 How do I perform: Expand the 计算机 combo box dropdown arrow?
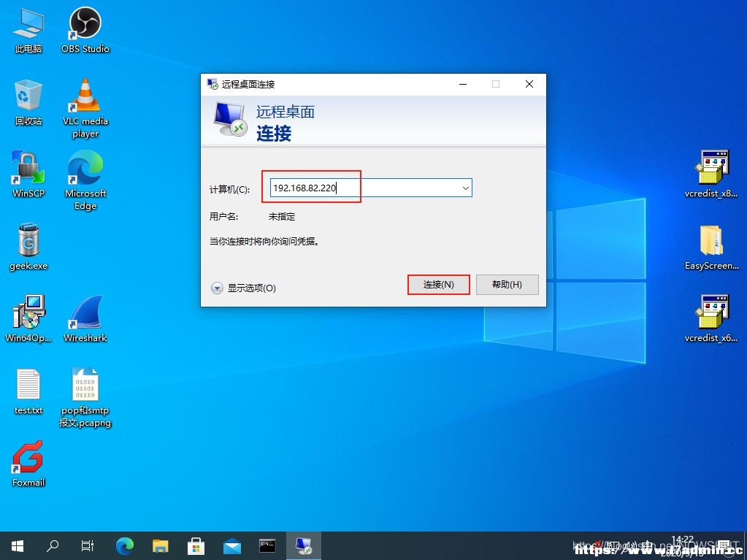click(465, 188)
